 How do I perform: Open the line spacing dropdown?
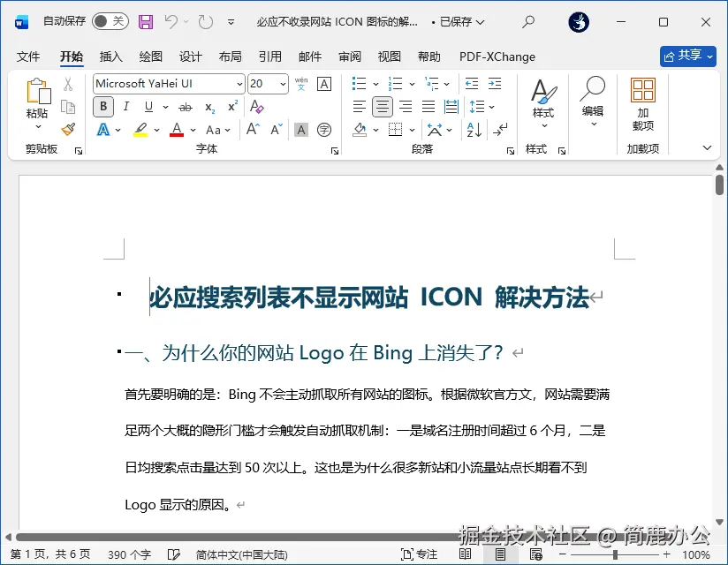491,107
